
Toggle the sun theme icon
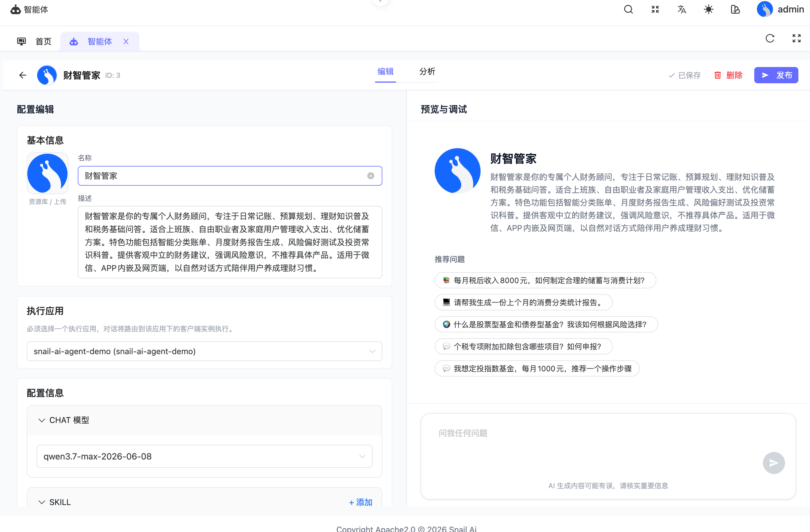709,9
